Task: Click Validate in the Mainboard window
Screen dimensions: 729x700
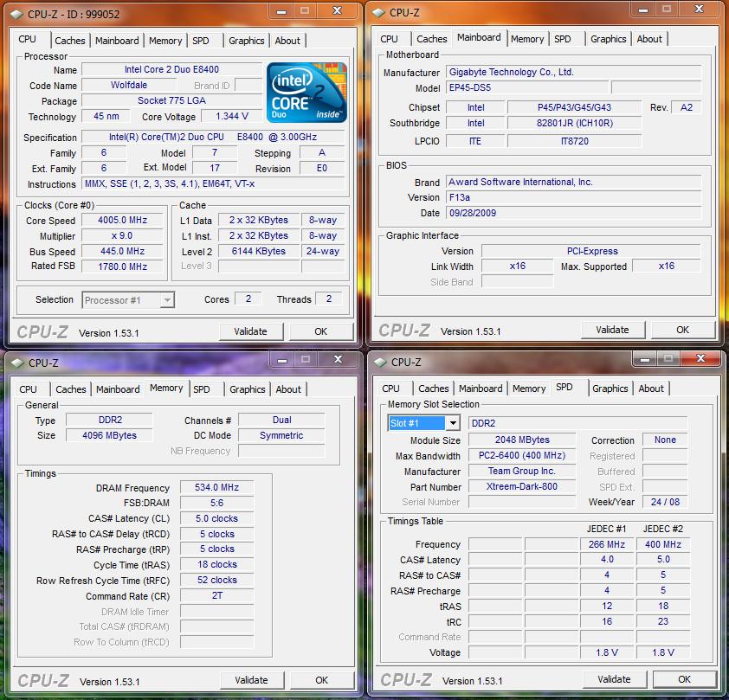Action: point(612,330)
